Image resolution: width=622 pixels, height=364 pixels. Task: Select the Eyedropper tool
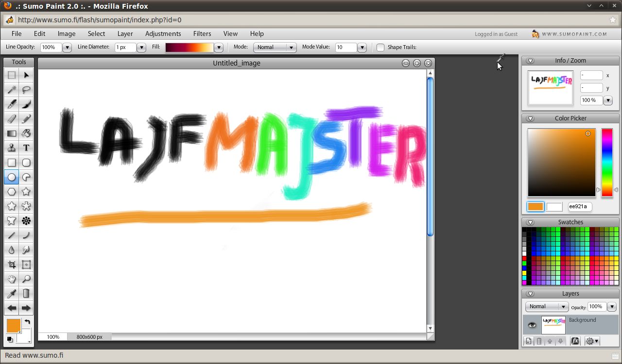tap(12, 293)
